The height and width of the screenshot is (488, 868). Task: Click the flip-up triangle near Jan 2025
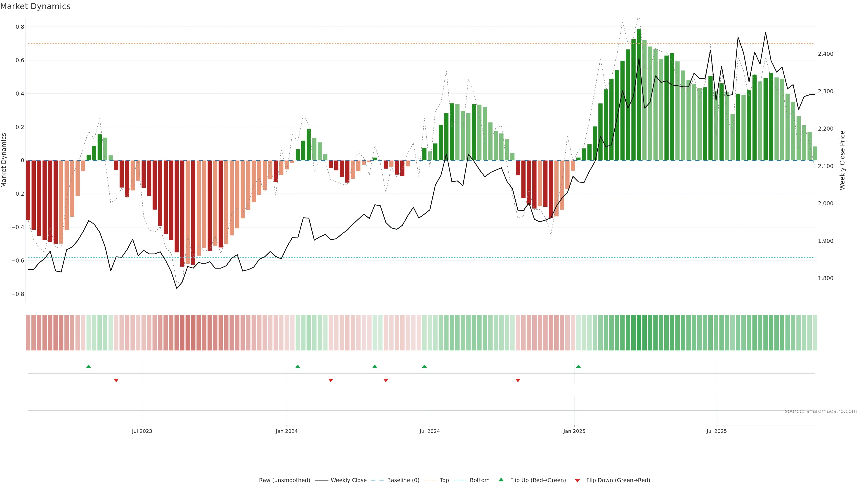[578, 366]
